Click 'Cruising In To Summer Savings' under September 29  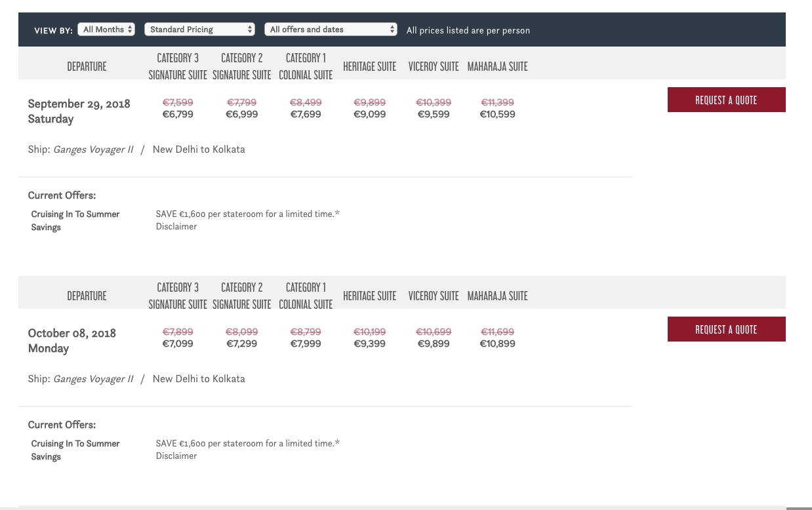click(75, 221)
